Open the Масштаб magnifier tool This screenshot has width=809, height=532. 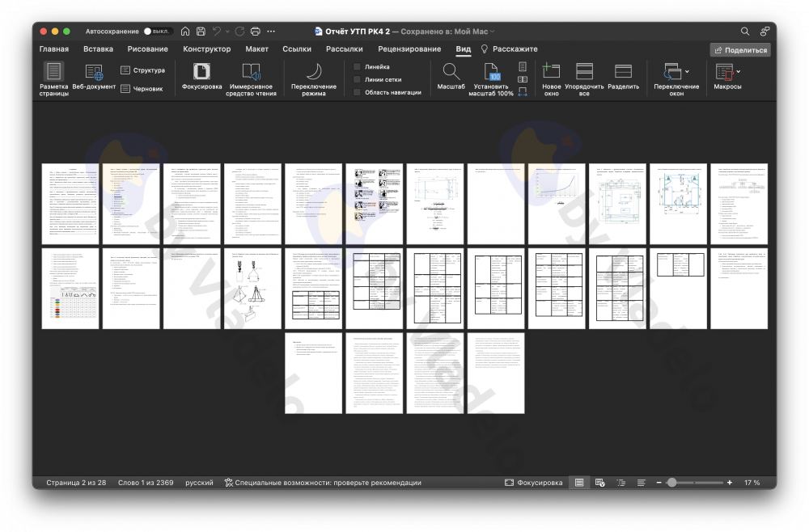coord(451,71)
